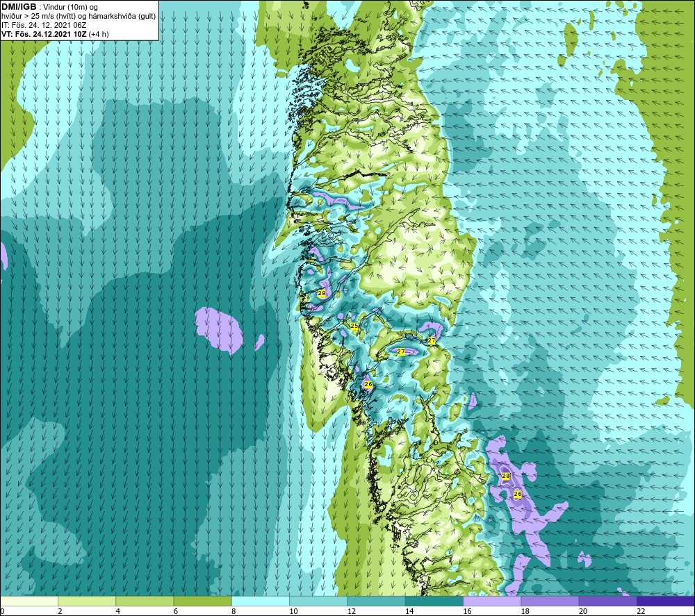Screen dimensions: 695x616
Task: Select the 8–10 m/s pale cyan legend swatch
Action: (261, 601)
